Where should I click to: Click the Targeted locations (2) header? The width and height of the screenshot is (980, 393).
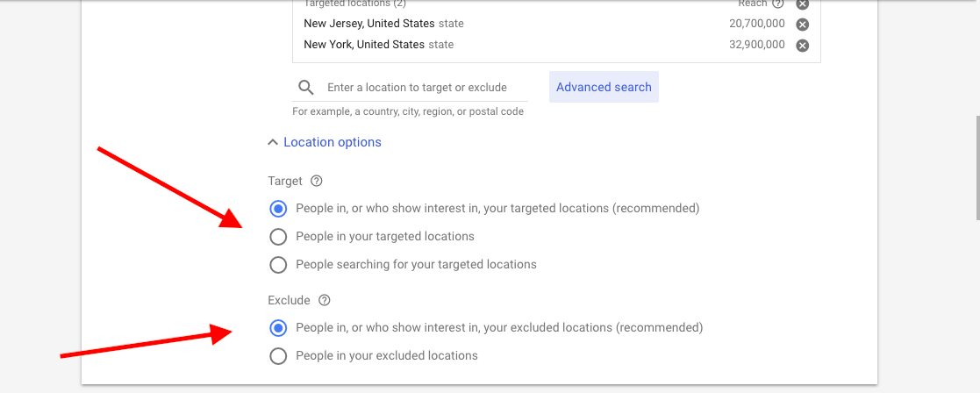(346, 4)
